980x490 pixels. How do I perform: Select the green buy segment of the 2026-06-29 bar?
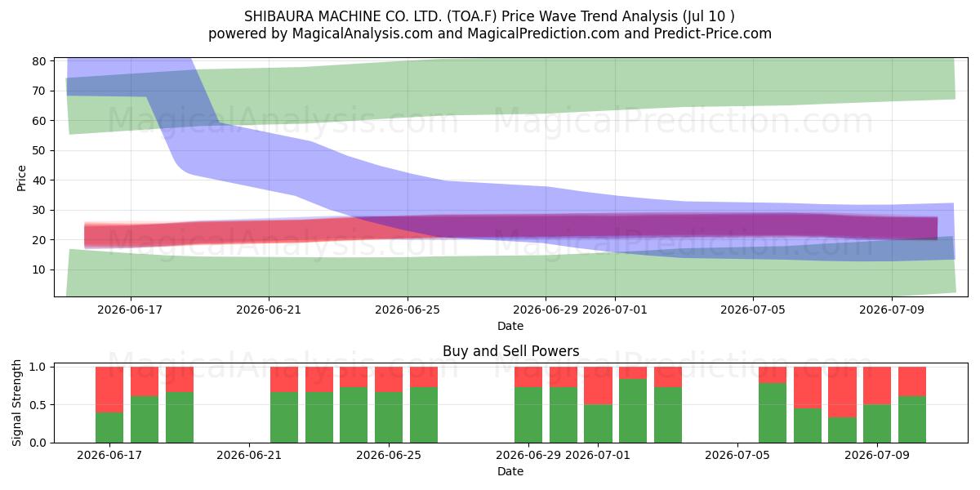click(528, 415)
